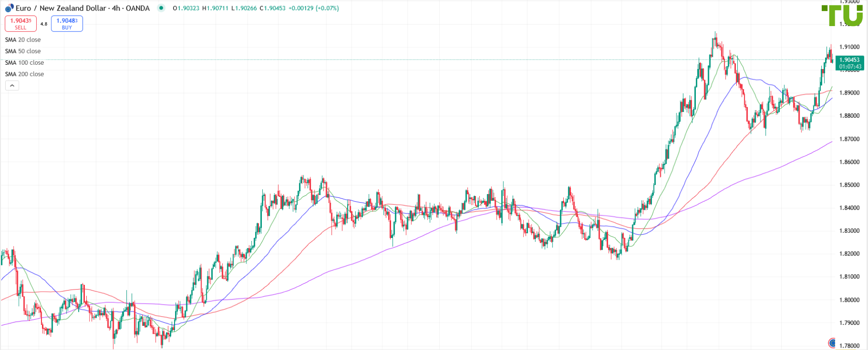Click the 1.82000 price scale label
The width and height of the screenshot is (868, 350).
click(x=850, y=254)
